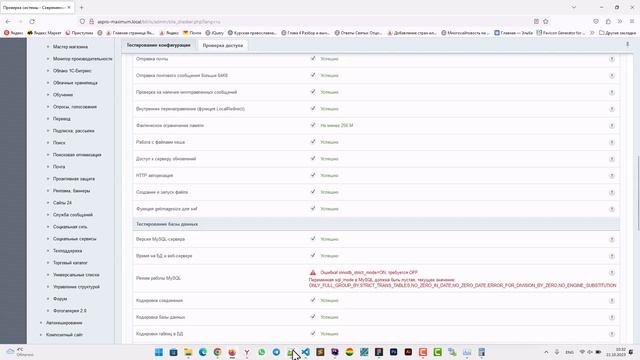Viewport: 640px width, 360px height.
Task: Open weather widget on taskbar
Action: click(20, 352)
